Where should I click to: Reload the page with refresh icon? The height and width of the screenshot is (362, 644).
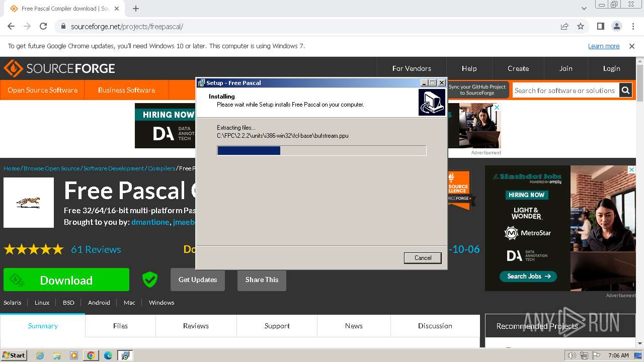pos(43,27)
